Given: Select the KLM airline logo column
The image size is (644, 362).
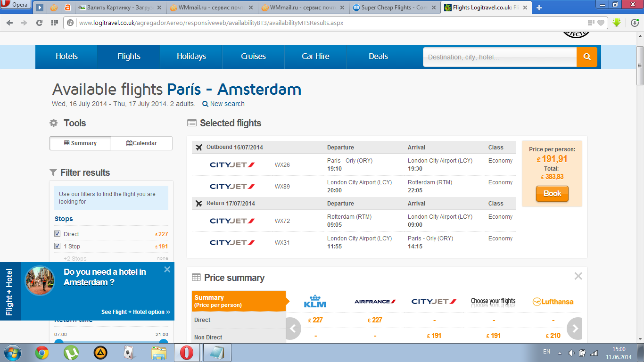Looking at the screenshot, I should tap(315, 301).
